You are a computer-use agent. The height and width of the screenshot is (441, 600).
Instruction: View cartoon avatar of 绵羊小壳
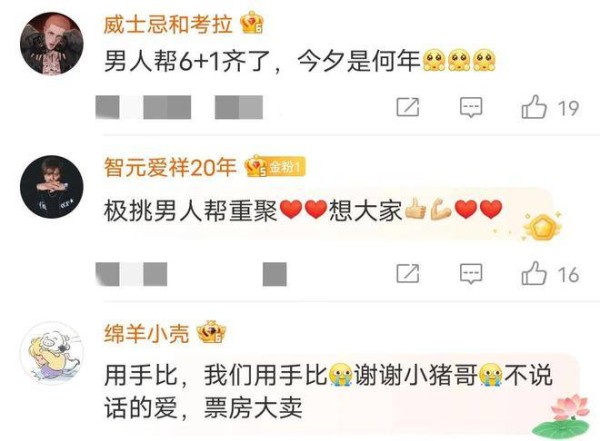pos(51,353)
